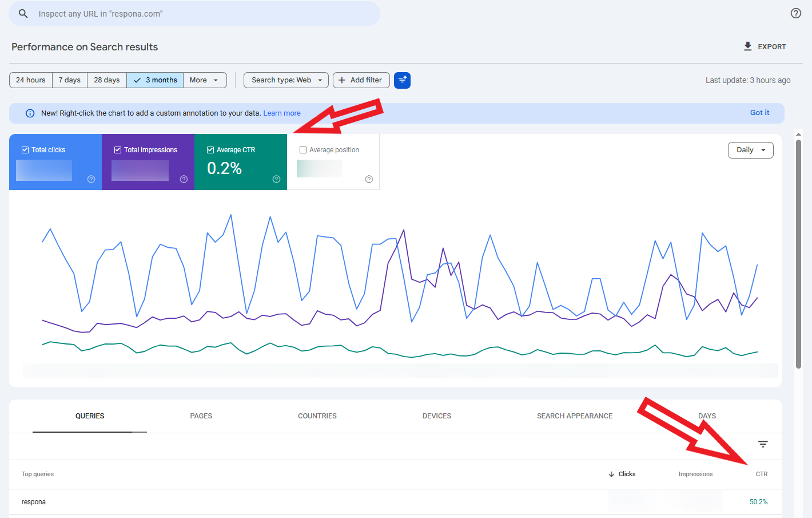The image size is (812, 518).
Task: Dismiss the banner with Got it
Action: pos(759,113)
